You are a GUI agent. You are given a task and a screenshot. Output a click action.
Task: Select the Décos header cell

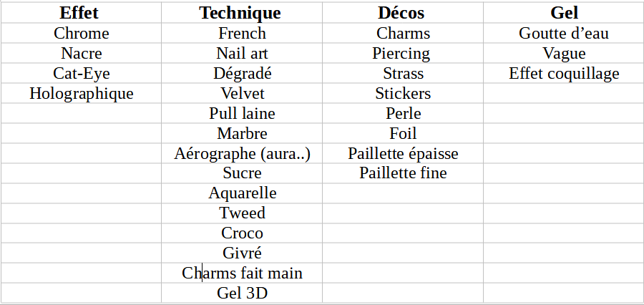pyautogui.click(x=401, y=13)
